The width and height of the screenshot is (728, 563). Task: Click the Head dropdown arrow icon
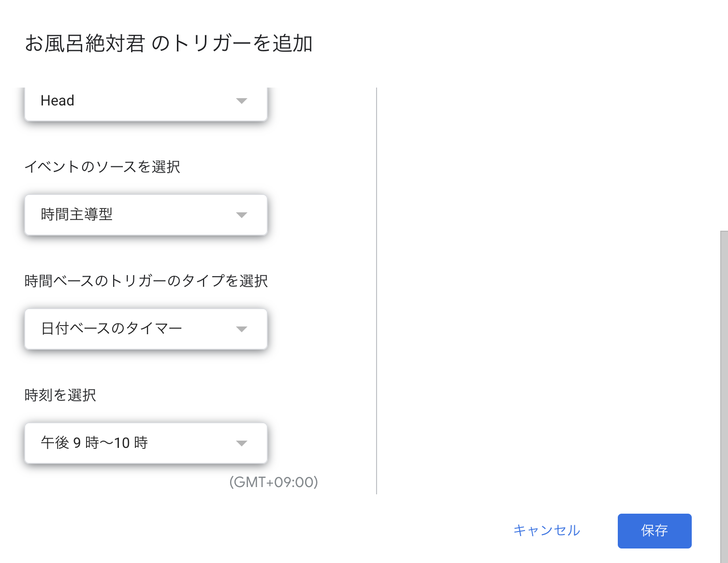tap(242, 102)
